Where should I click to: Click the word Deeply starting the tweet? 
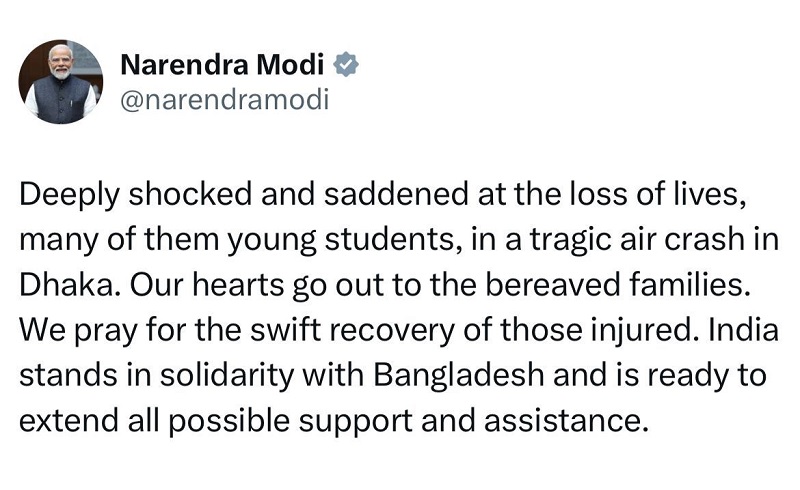[x=69, y=195]
